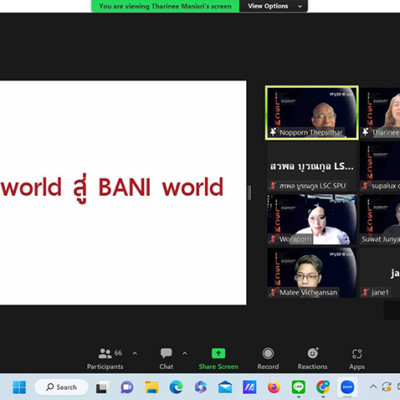The width and height of the screenshot is (400, 400).
Task: Click the muted mic icon beside supalux
Action: 366,186
